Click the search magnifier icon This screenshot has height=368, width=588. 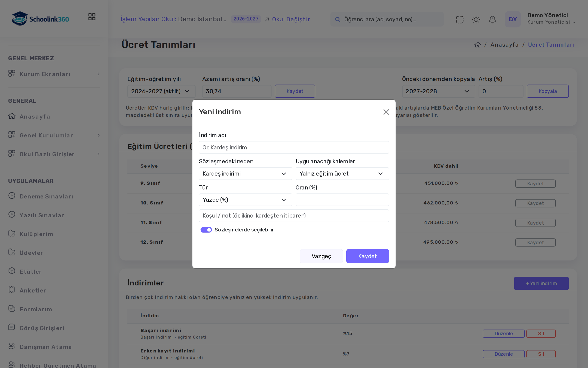coord(338,19)
